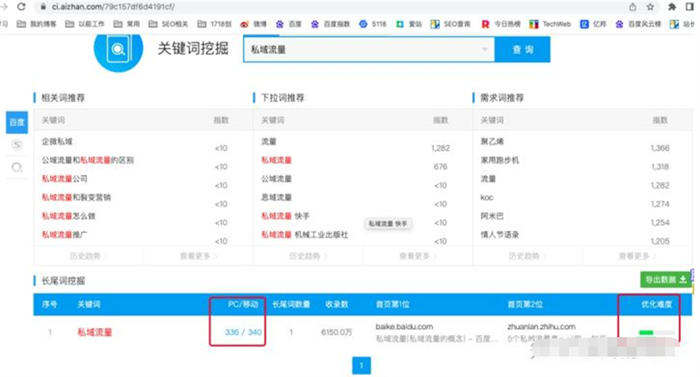Click the 关键词挖掘 round logo icon
The image size is (700, 377).
tap(118, 49)
